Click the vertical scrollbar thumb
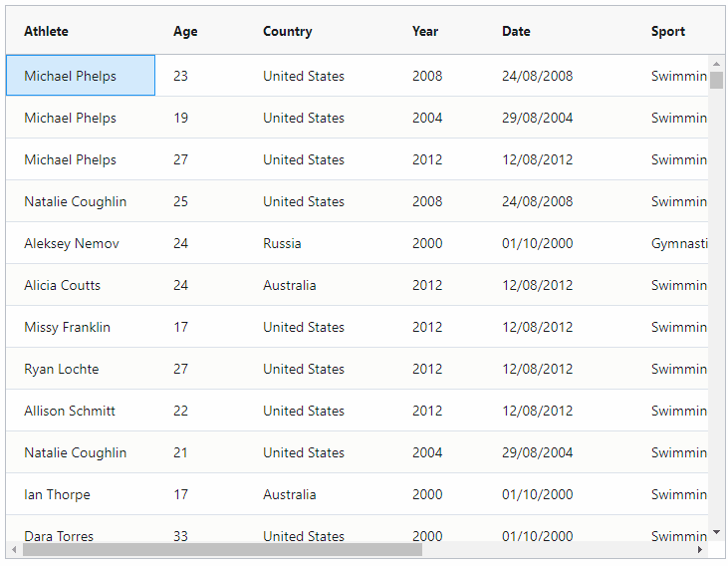Viewport: 728px width, 566px height. click(716, 80)
